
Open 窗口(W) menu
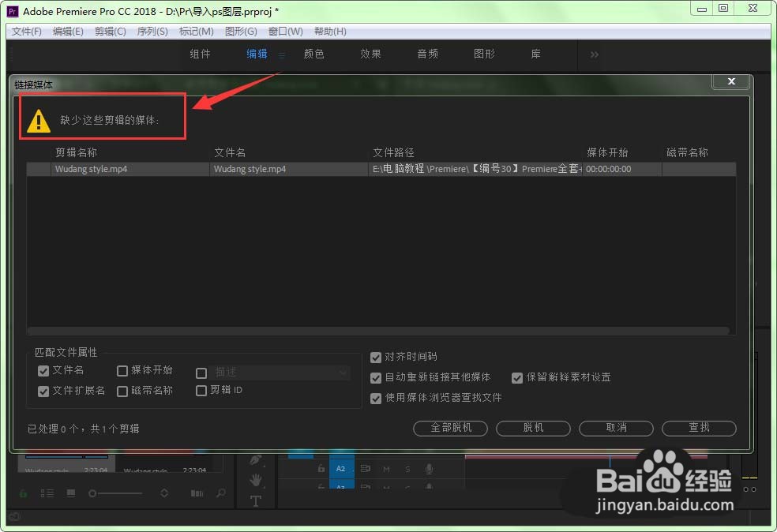(x=285, y=32)
